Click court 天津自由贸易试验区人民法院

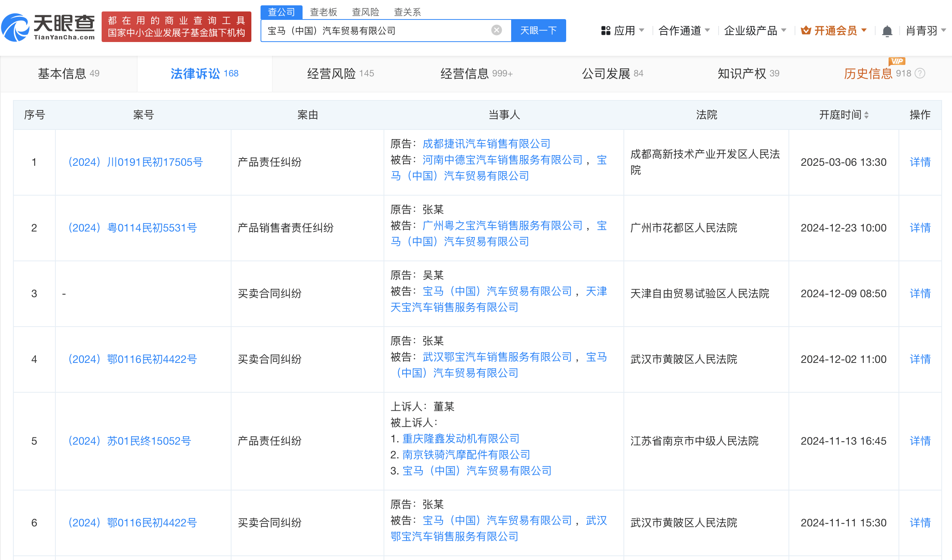click(699, 293)
